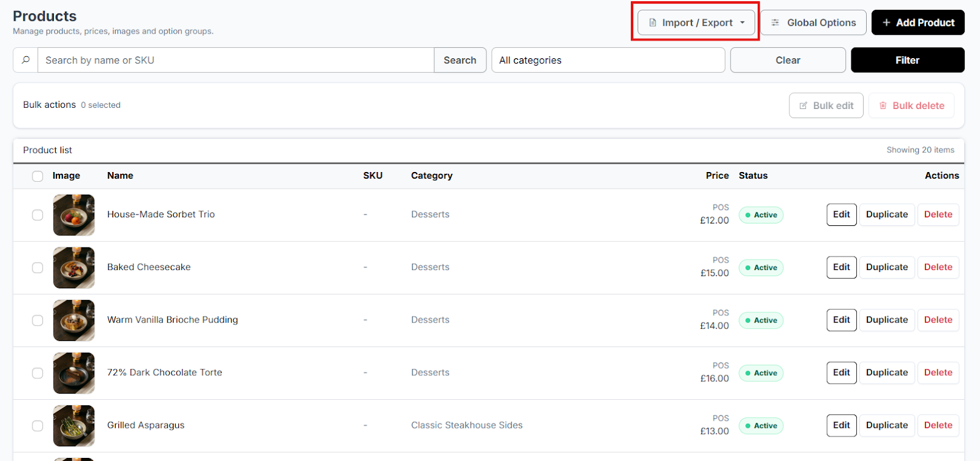The image size is (980, 461).
Task: Expand the All categories dropdown
Action: click(608, 60)
